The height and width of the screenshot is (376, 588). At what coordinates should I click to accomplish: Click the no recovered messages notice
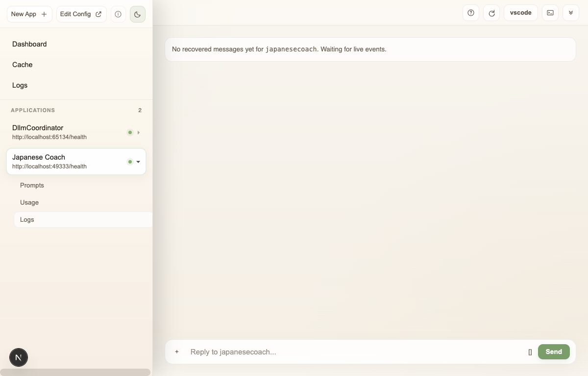370,49
